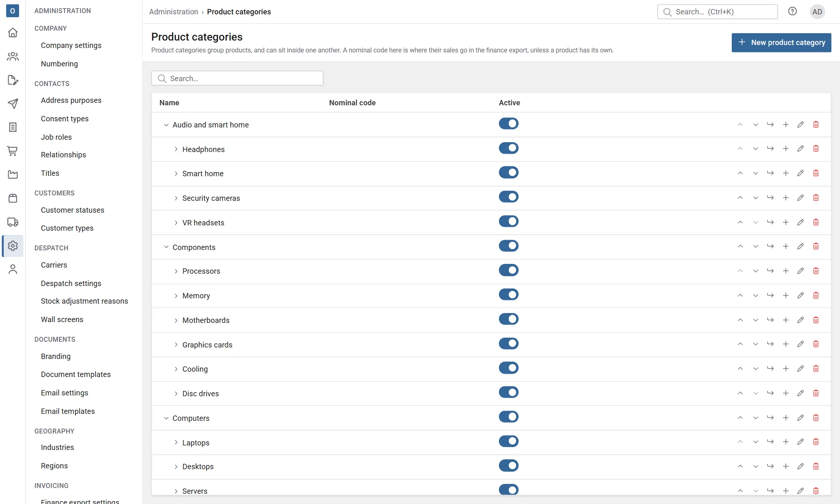Delete the Processors category
The image size is (840, 504).
coord(816,271)
